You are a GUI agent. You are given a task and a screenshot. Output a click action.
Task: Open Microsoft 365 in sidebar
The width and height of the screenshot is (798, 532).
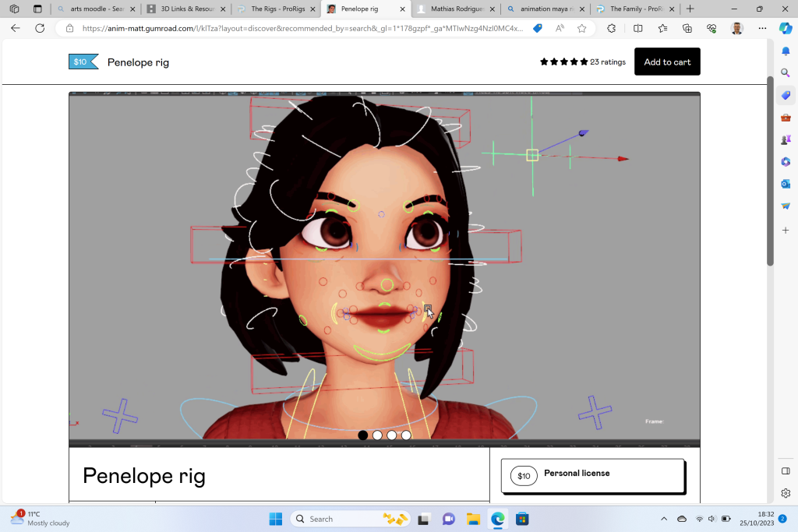[786, 162]
